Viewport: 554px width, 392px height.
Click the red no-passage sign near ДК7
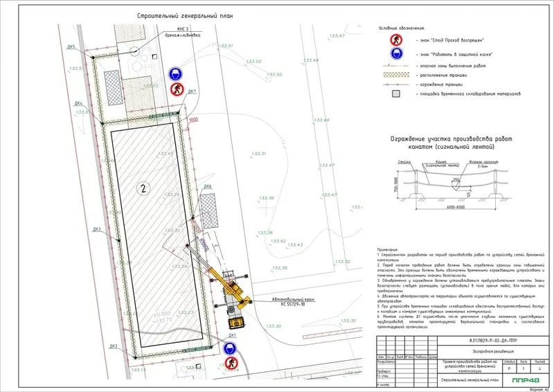[176, 89]
